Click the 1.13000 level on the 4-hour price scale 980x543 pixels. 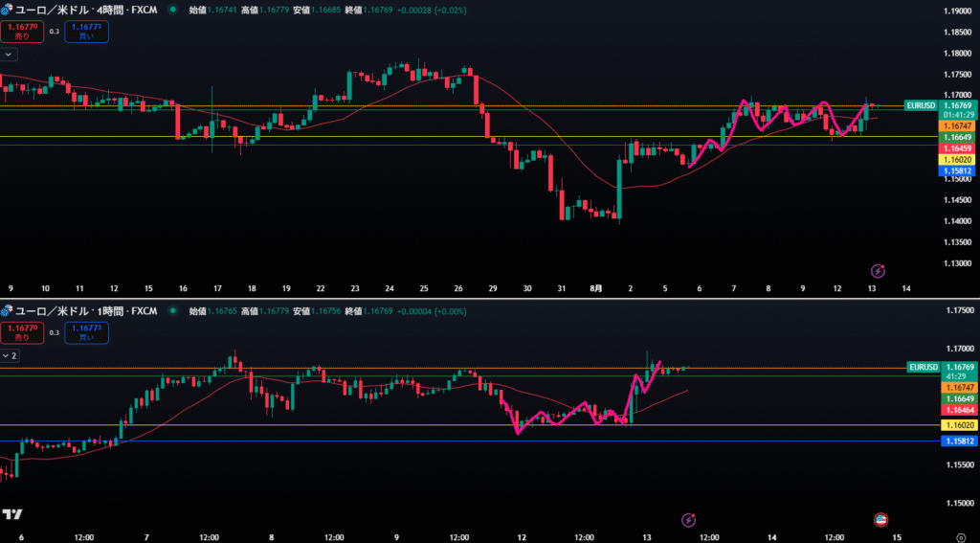(x=957, y=263)
